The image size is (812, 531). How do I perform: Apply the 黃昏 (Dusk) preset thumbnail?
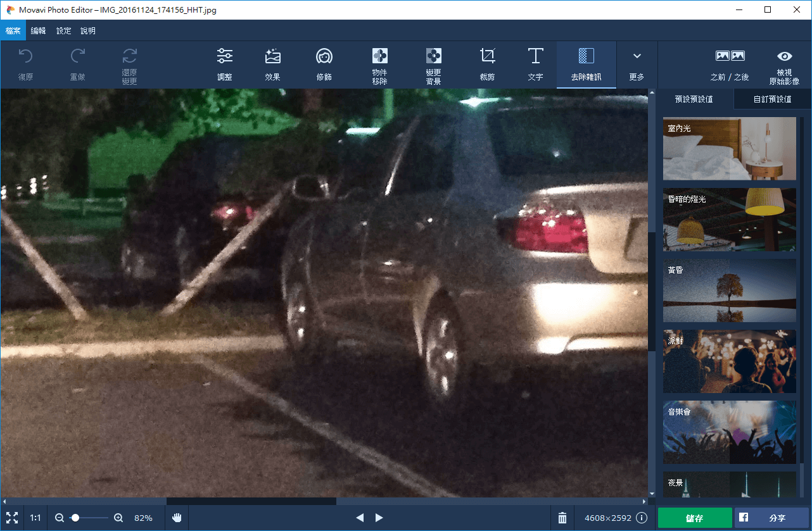click(729, 290)
